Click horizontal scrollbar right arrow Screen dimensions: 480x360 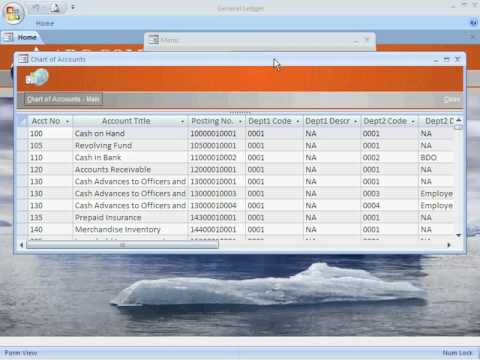point(449,245)
